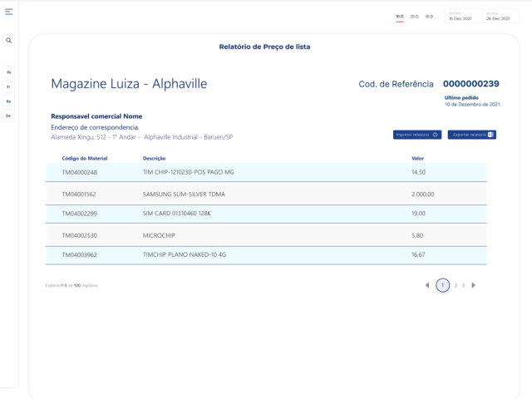The width and height of the screenshot is (532, 399).
Task: Switch to the 30 D period tab
Action: (x=429, y=17)
